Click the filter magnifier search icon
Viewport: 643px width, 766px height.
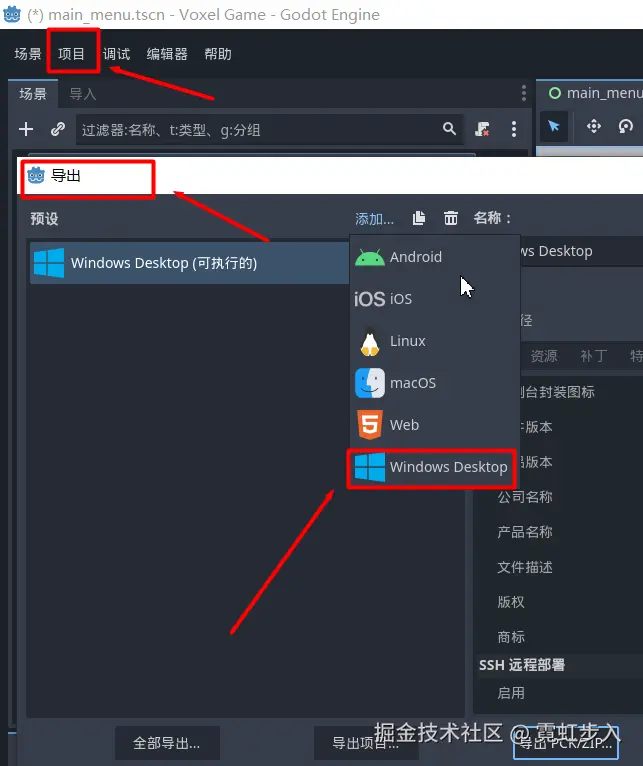pos(449,129)
